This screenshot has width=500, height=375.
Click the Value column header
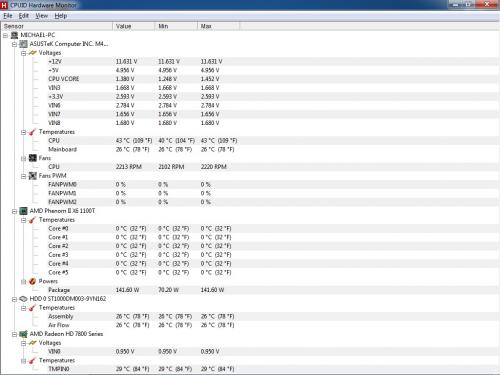134,26
